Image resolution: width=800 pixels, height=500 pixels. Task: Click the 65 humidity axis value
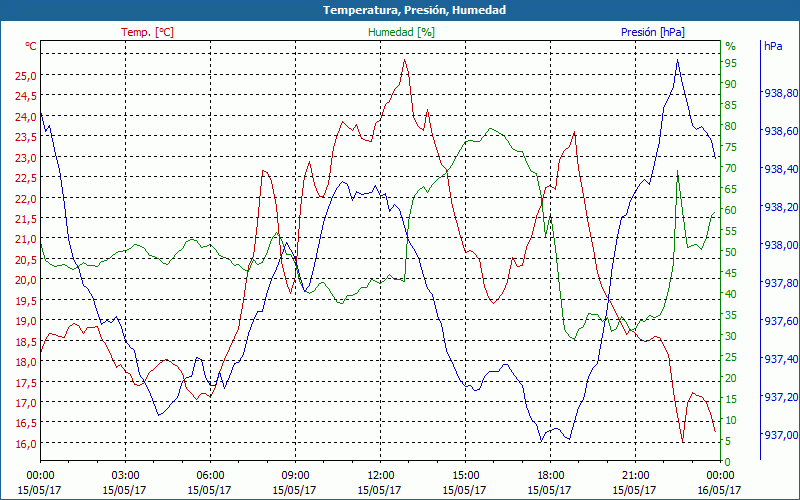pyautogui.click(x=731, y=189)
